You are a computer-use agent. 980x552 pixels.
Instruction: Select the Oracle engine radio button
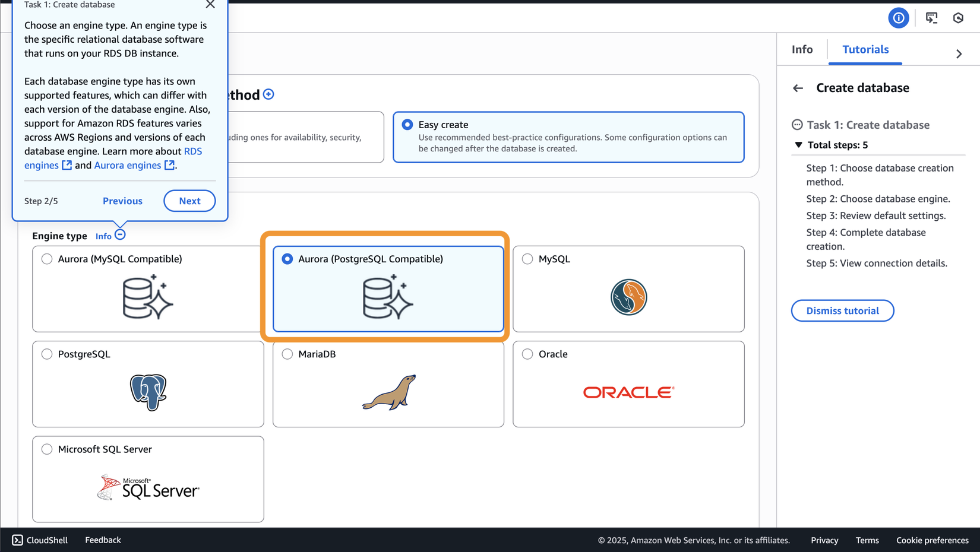pos(527,354)
